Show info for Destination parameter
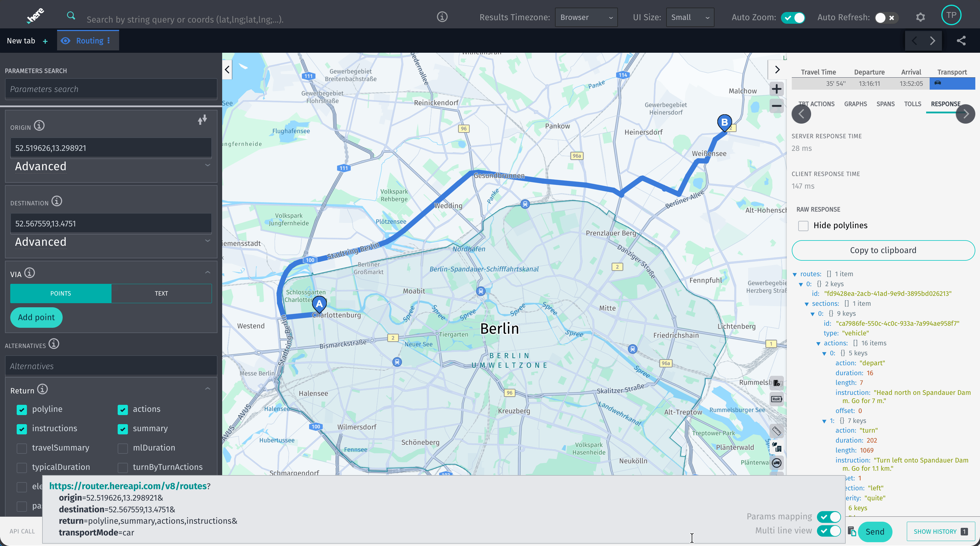980x546 pixels. (x=57, y=201)
